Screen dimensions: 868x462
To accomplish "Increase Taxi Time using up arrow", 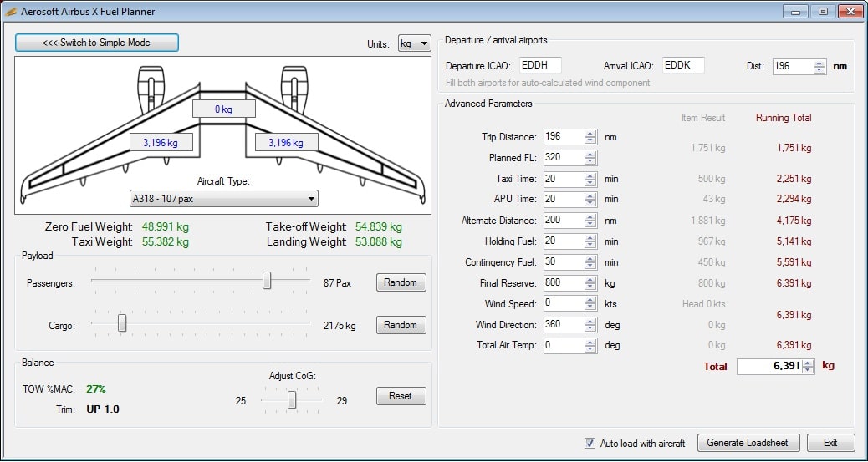I will click(x=590, y=175).
